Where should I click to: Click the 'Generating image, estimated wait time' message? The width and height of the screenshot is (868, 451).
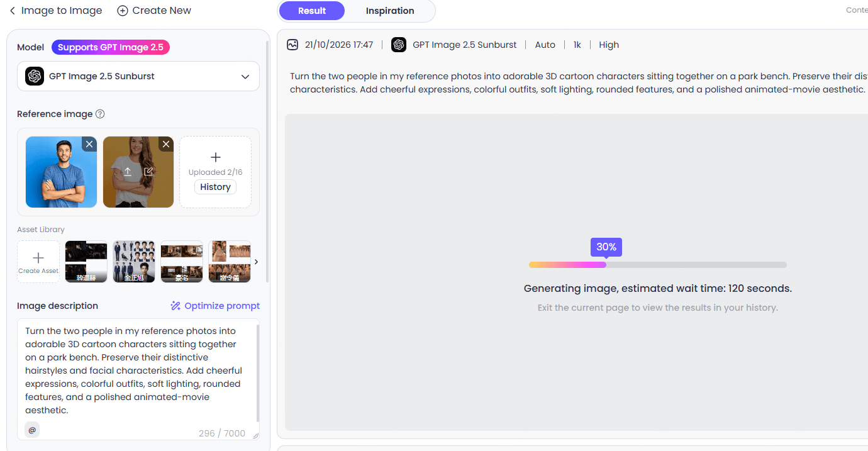point(658,289)
